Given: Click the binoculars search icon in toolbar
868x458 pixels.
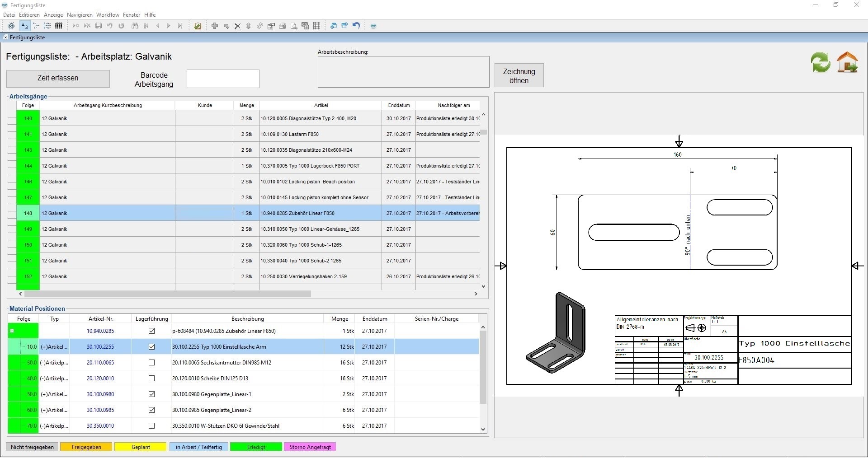Looking at the screenshot, I should tap(135, 26).
